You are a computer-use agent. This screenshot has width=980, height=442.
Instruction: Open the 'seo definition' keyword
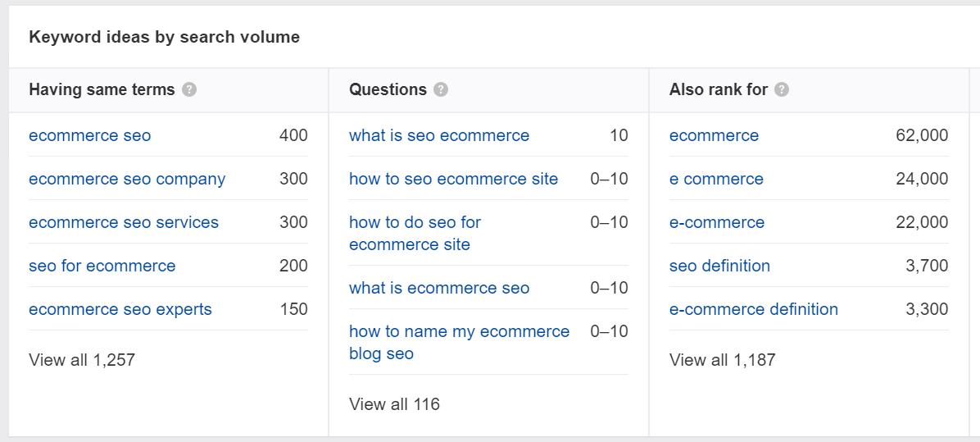[x=719, y=266]
